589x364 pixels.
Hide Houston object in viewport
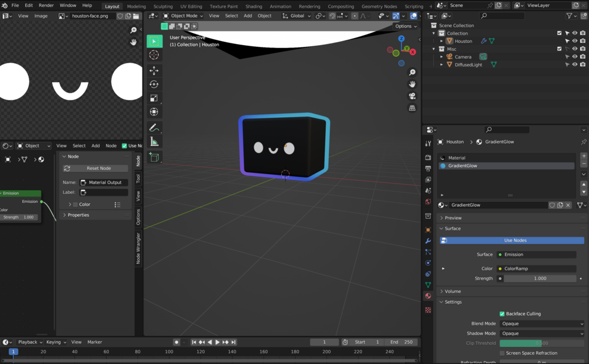pos(575,41)
